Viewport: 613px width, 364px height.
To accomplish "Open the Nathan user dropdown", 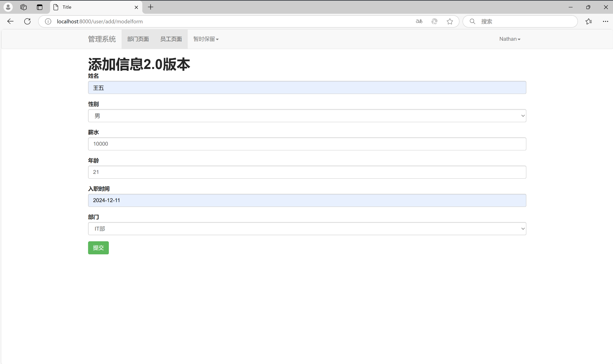I will (x=510, y=39).
